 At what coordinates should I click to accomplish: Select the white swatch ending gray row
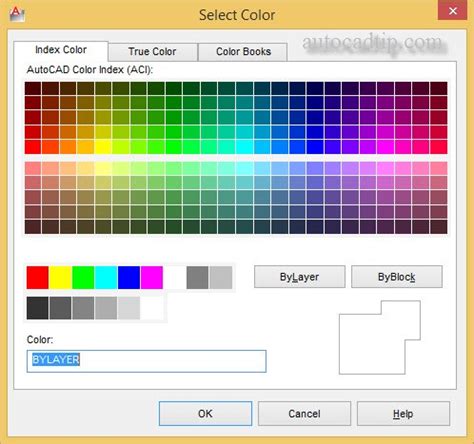pyautogui.click(x=152, y=308)
